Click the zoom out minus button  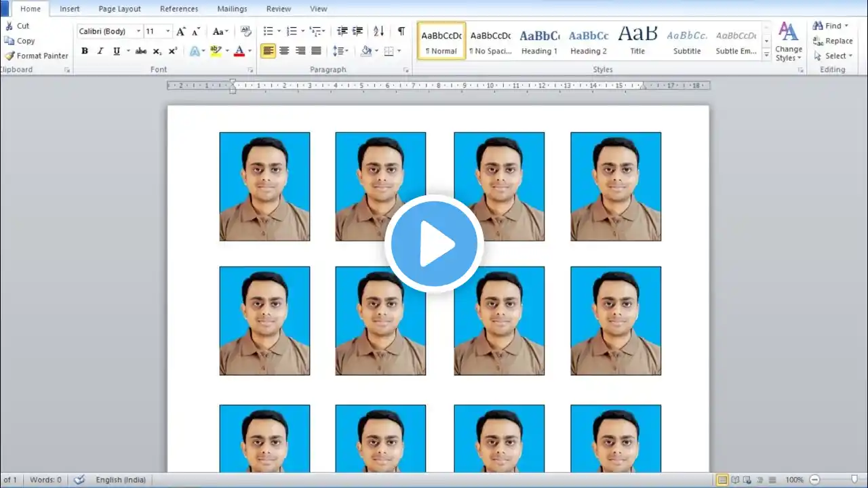coord(814,480)
